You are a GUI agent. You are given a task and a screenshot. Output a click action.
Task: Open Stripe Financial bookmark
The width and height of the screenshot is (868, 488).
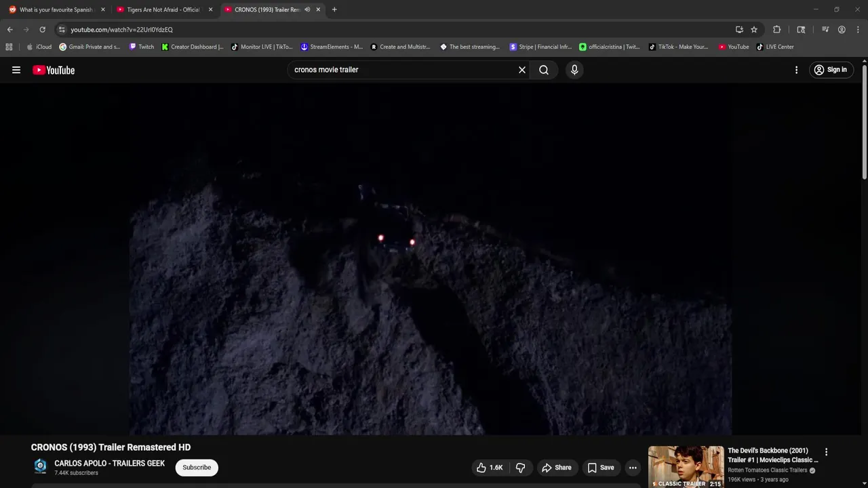click(540, 47)
